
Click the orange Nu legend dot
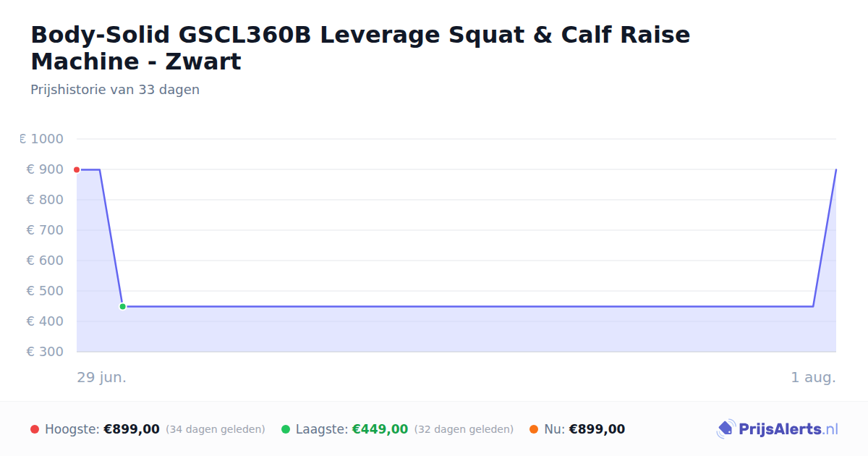click(x=534, y=429)
